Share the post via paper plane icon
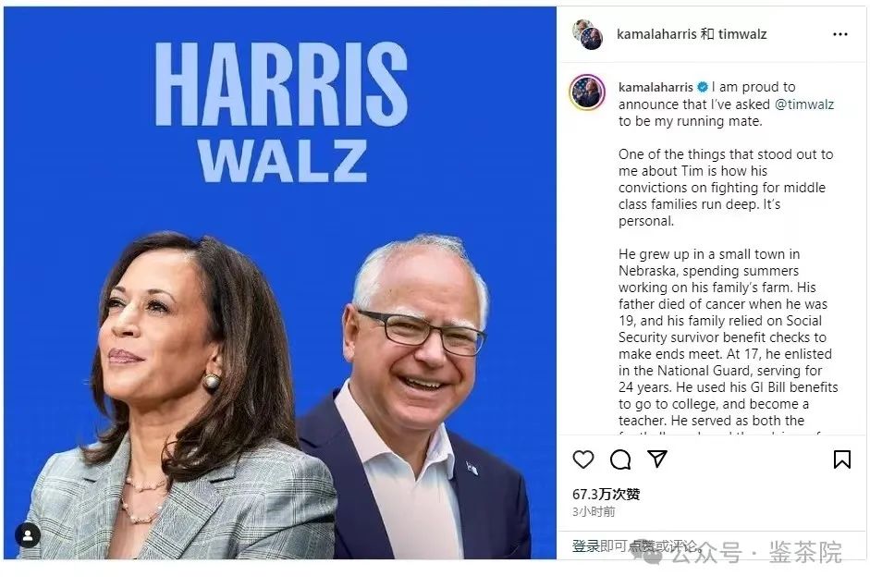Screen dimensions: 870x588 point(657,459)
